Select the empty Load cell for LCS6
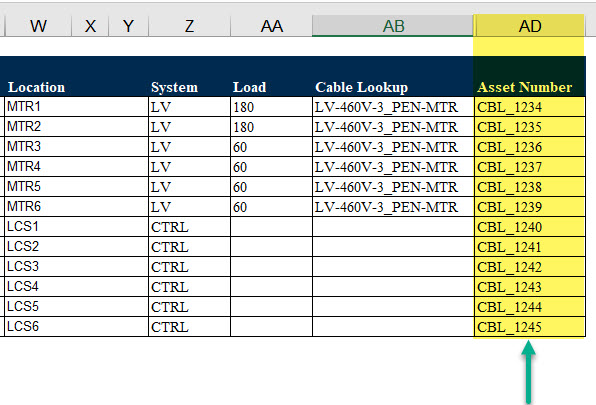This screenshot has width=596, height=405. 271,327
